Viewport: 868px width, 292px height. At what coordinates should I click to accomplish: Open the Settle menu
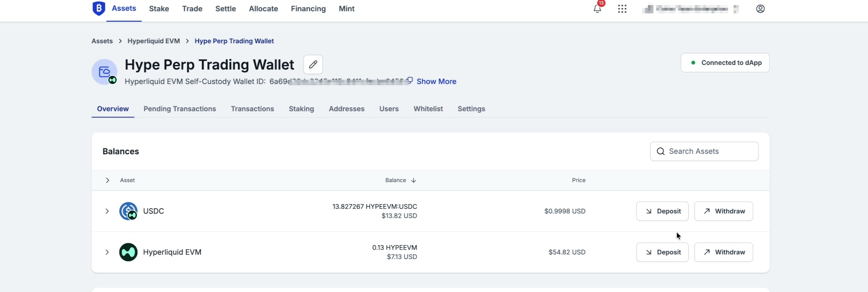[226, 9]
